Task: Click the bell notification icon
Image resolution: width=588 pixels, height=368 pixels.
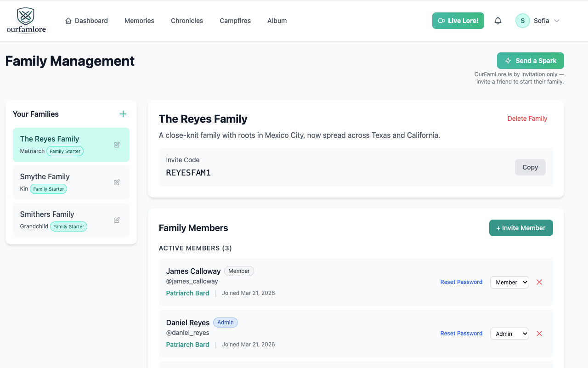Action: click(498, 21)
